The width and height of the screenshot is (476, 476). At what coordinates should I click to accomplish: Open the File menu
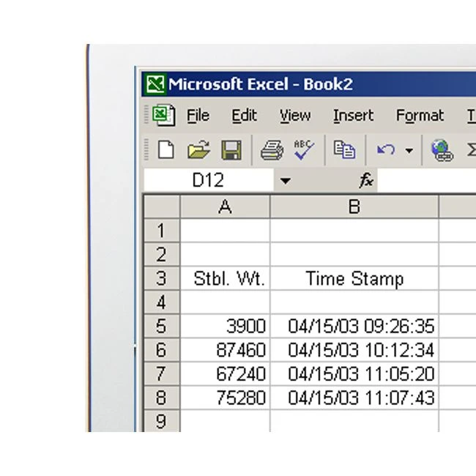point(198,116)
